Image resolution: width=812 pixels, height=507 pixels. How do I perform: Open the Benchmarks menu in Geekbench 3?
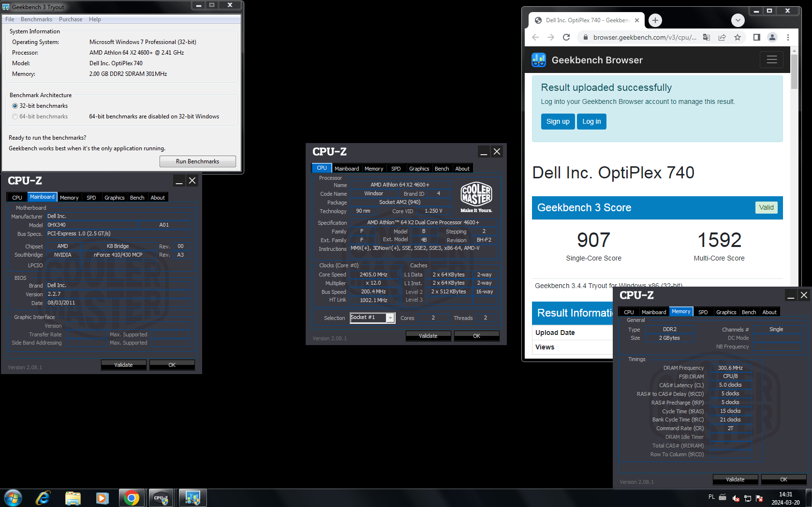tap(36, 19)
